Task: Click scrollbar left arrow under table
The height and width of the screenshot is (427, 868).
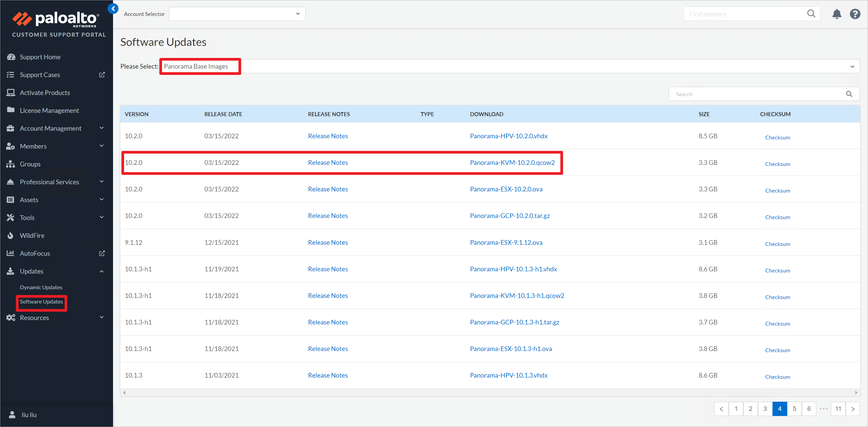Action: click(x=124, y=392)
